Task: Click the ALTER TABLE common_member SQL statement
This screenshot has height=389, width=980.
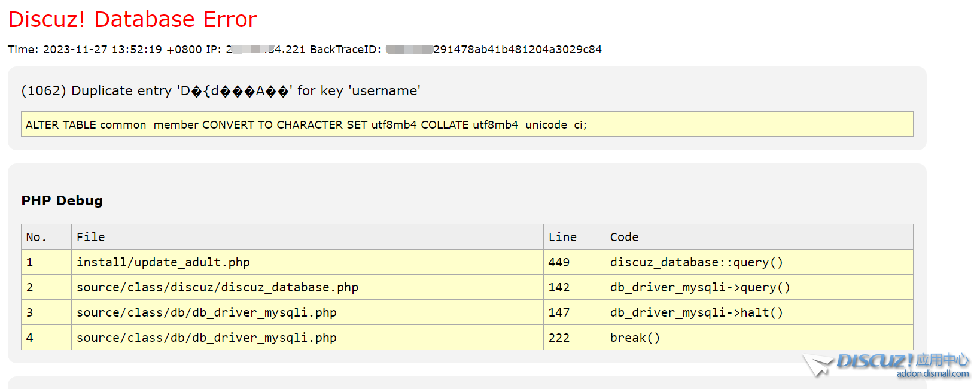Action: (x=306, y=125)
